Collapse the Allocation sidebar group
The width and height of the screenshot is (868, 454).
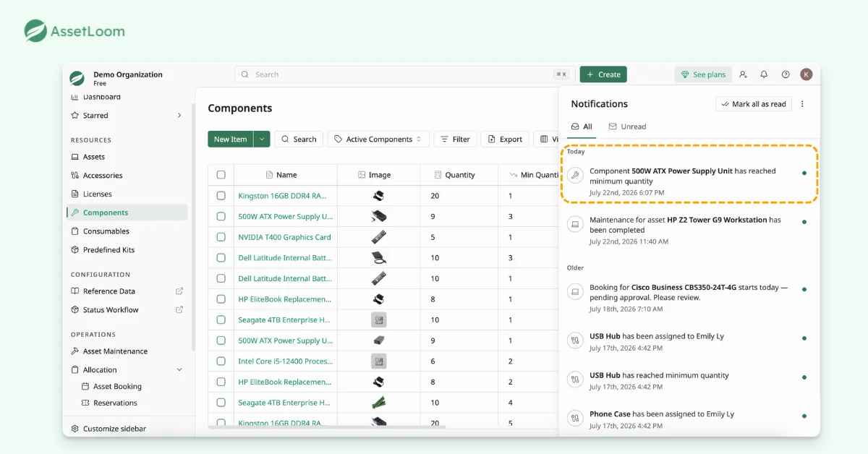pos(179,370)
